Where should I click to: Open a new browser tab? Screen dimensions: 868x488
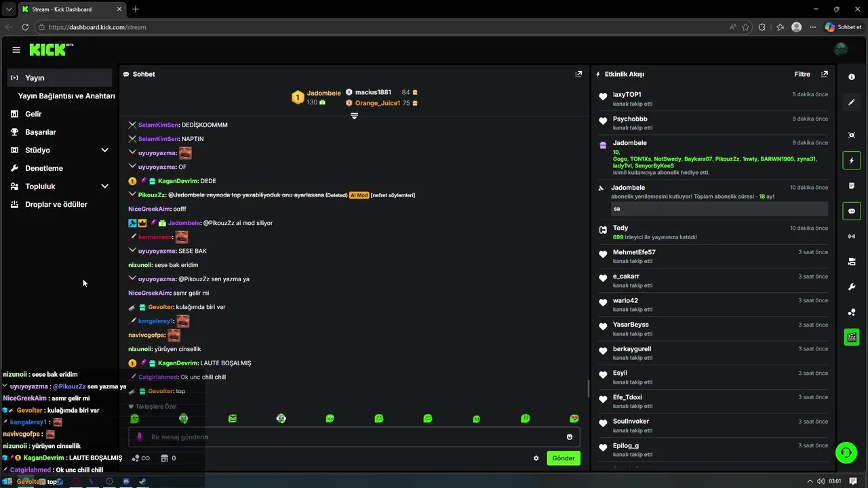pos(136,9)
